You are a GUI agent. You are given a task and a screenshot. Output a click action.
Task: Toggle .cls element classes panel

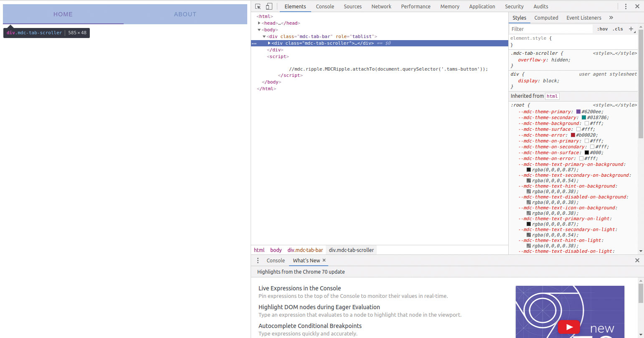[618, 29]
